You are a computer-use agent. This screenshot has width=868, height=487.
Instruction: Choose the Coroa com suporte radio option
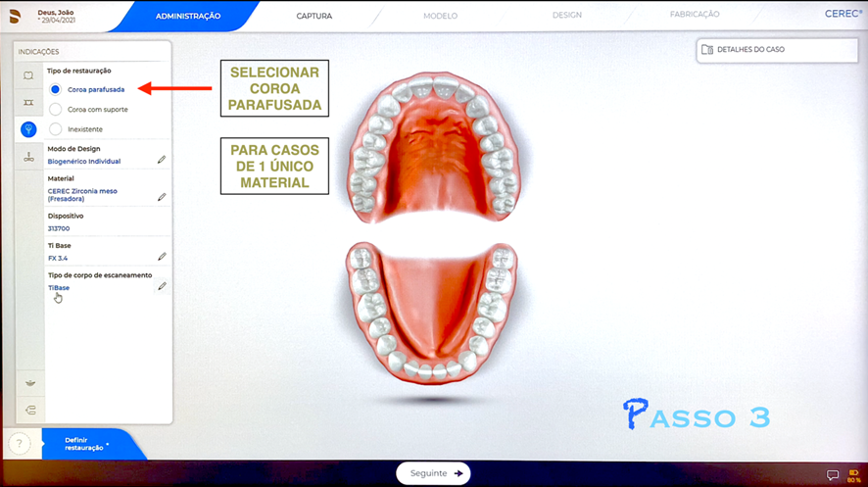pyautogui.click(x=56, y=109)
